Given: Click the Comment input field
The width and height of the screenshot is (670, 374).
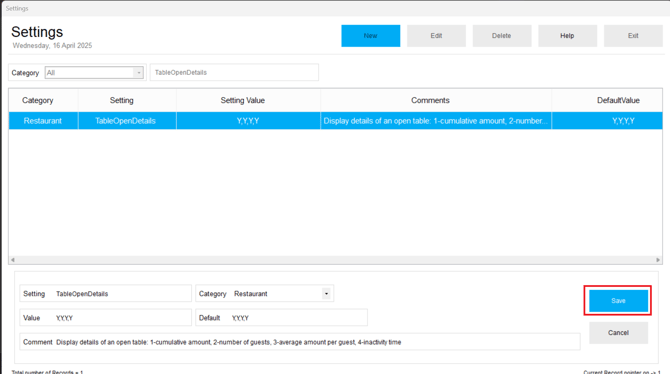Looking at the screenshot, I should click(x=300, y=342).
